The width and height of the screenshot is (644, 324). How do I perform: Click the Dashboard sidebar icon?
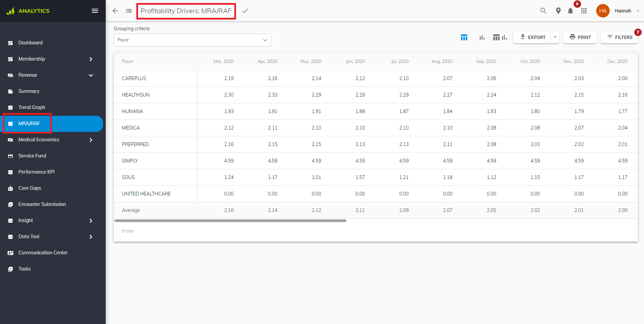point(10,43)
